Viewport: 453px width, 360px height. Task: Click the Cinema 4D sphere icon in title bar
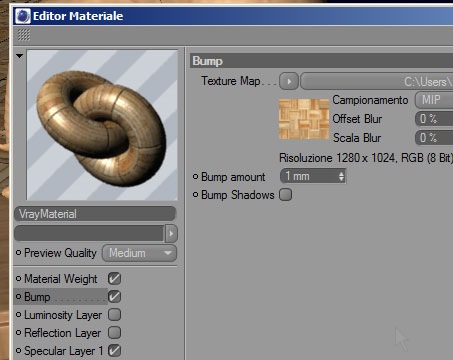click(23, 16)
